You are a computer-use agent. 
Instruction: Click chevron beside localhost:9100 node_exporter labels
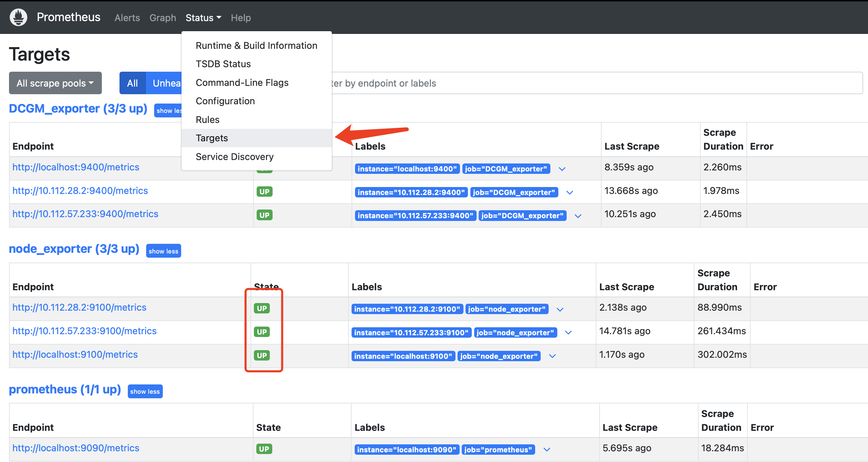[552, 356]
